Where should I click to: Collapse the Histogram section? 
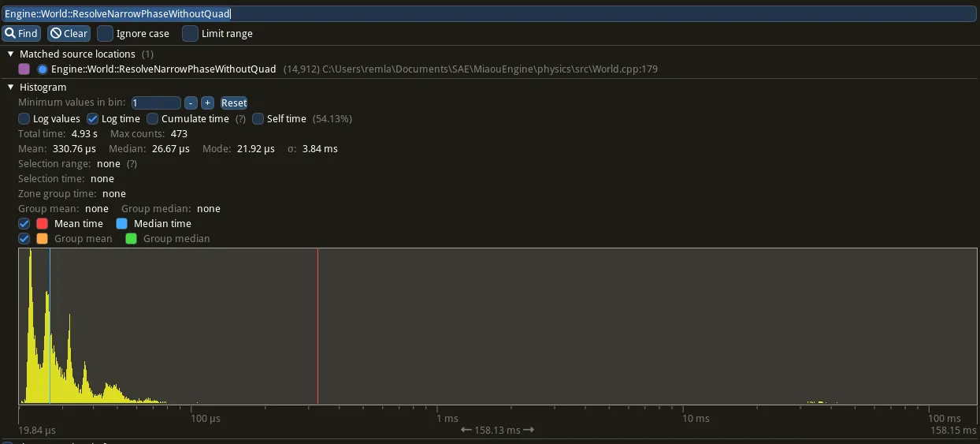[10, 88]
